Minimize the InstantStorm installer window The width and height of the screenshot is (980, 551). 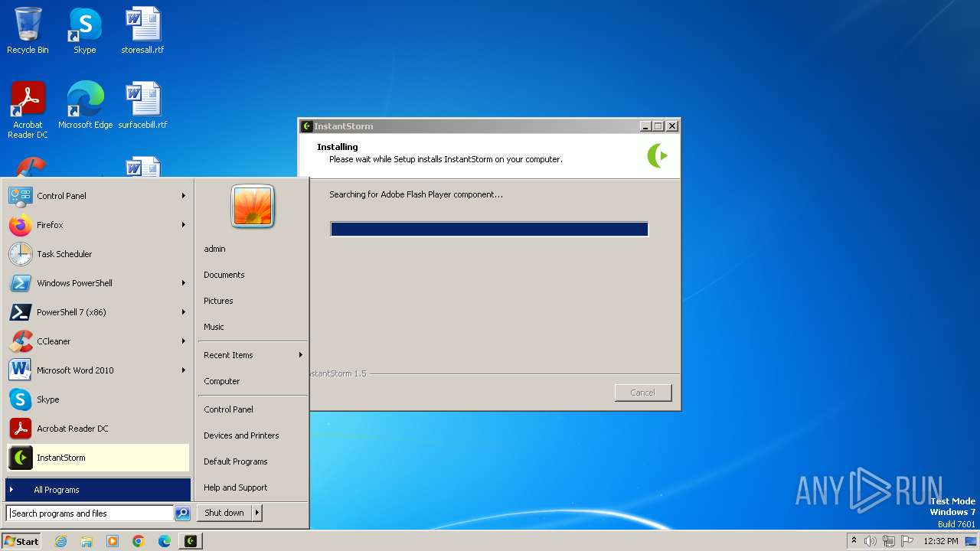tap(645, 126)
